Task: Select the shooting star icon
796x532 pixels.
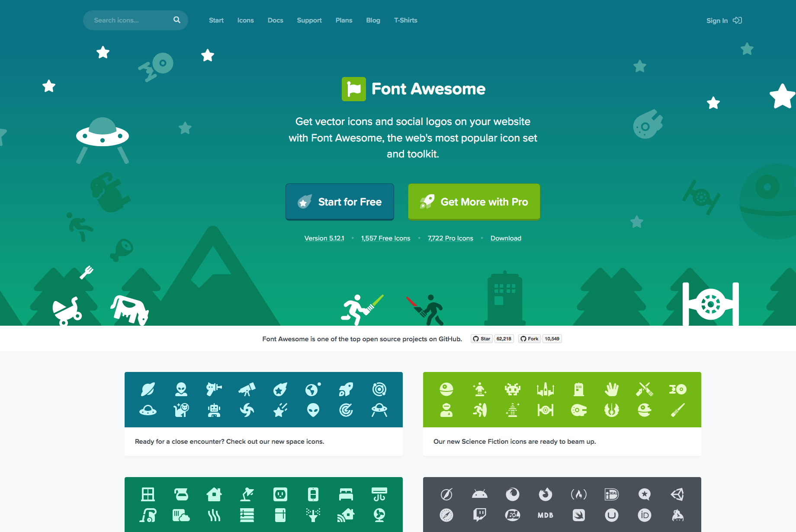Action: (280, 410)
